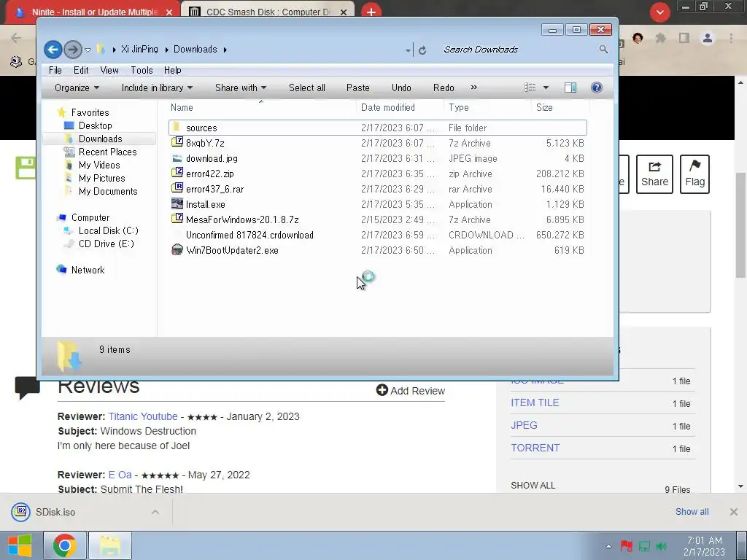747x560 pixels.
Task: Expand Include in library dropdown
Action: tap(157, 87)
